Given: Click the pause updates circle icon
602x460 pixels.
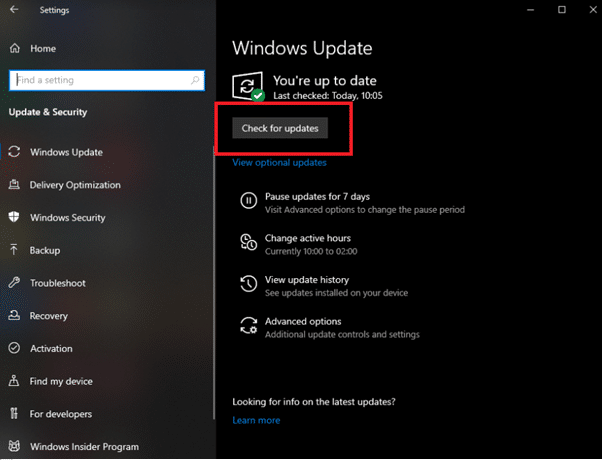Looking at the screenshot, I should [x=248, y=200].
